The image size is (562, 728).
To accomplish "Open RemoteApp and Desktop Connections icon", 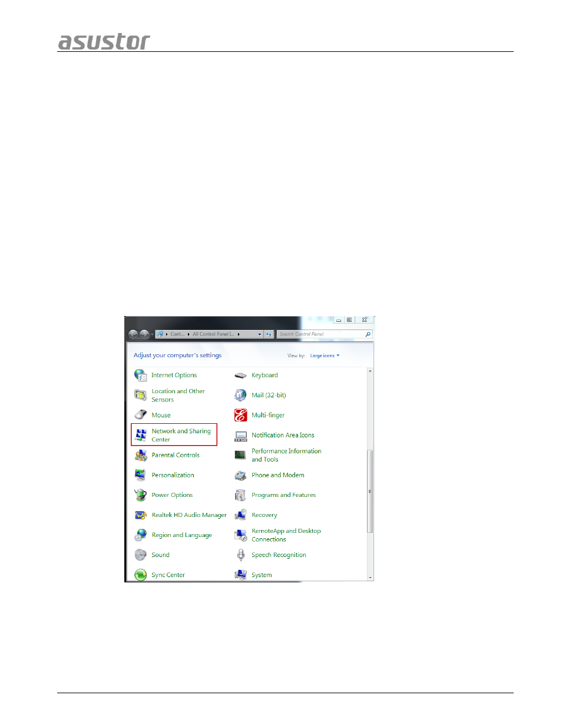I will tap(240, 535).
